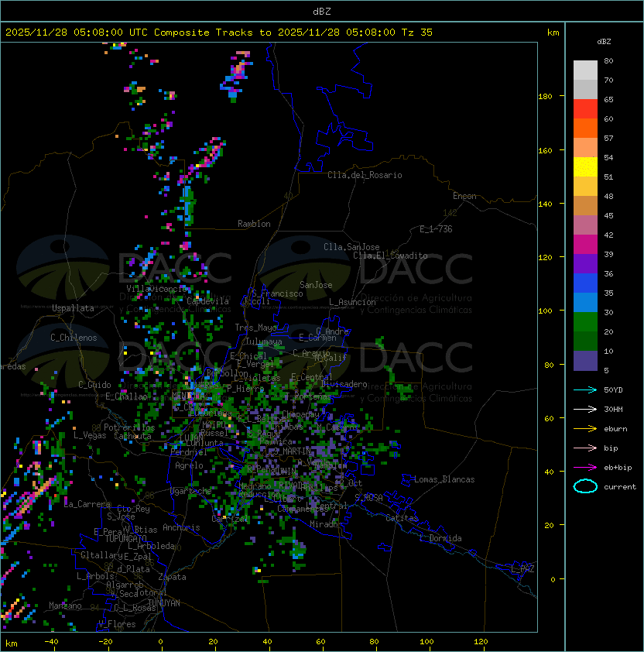
Task: Click the magenta eb+bip arrow symbol
Action: coord(585,468)
